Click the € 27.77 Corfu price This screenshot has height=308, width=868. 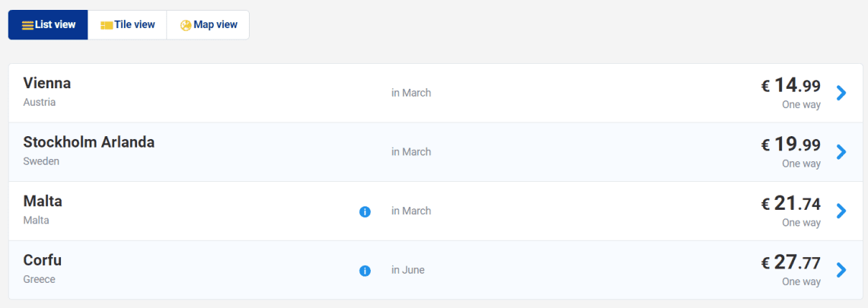(x=791, y=262)
